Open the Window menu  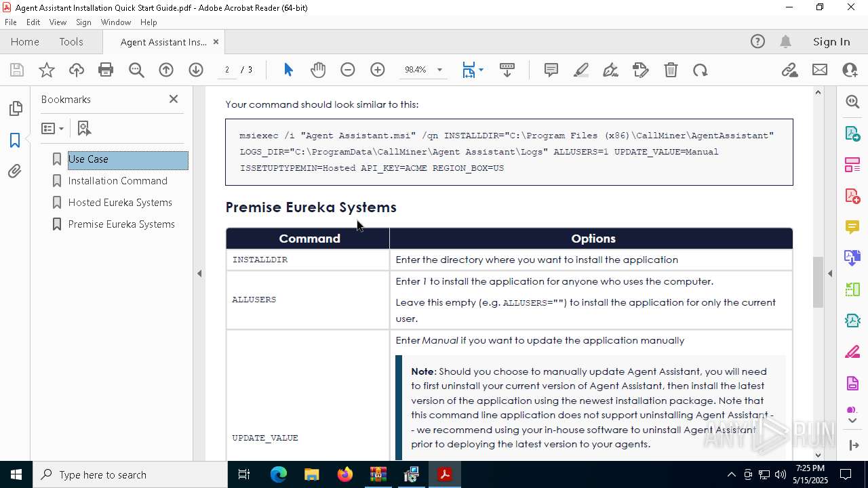[x=116, y=22]
